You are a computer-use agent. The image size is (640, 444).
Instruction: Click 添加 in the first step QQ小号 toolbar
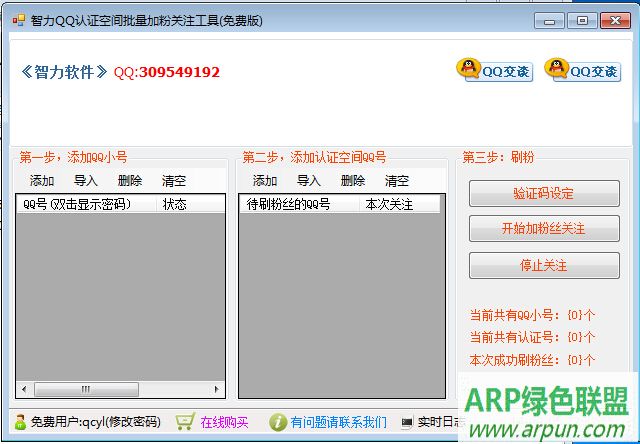(x=42, y=180)
